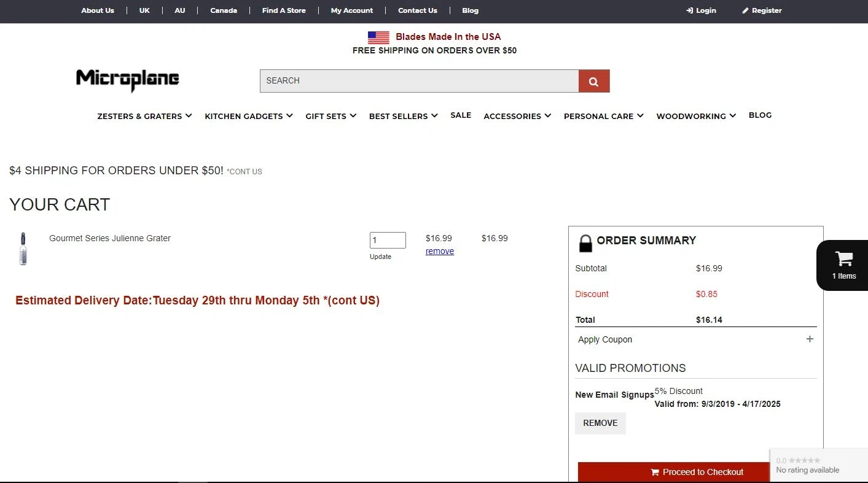Click the quantity input box
The width and height of the screenshot is (868, 483).
tap(388, 240)
